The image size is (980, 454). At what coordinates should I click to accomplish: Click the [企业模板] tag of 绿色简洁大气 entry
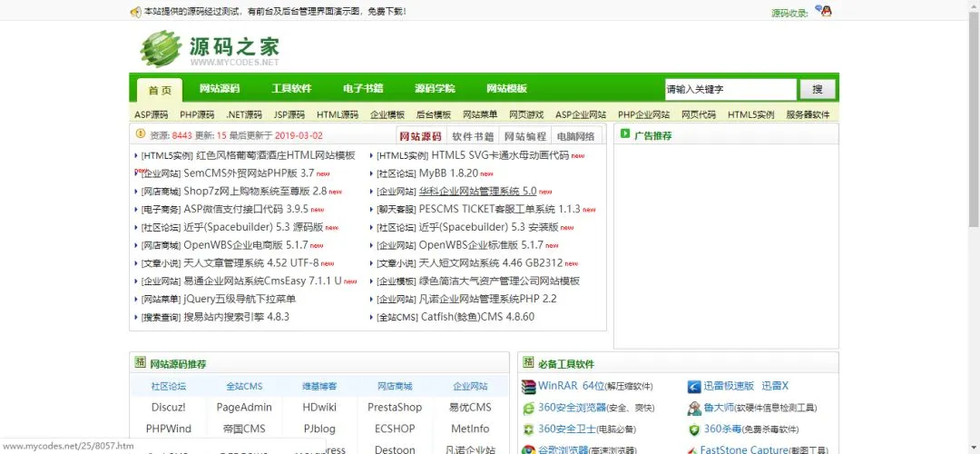coord(397,281)
